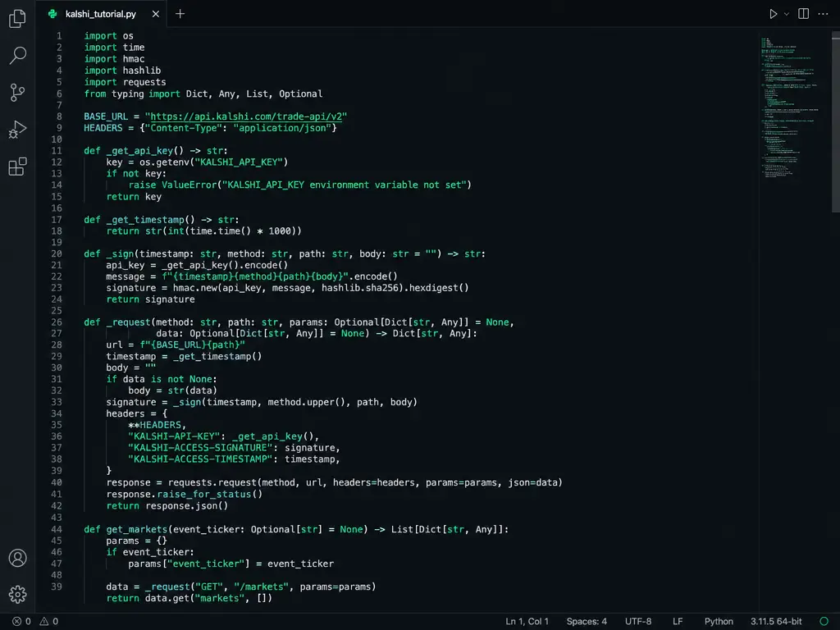Screen dimensions: 840x630
Task: Change end of line sequence LF
Action: pos(678,622)
